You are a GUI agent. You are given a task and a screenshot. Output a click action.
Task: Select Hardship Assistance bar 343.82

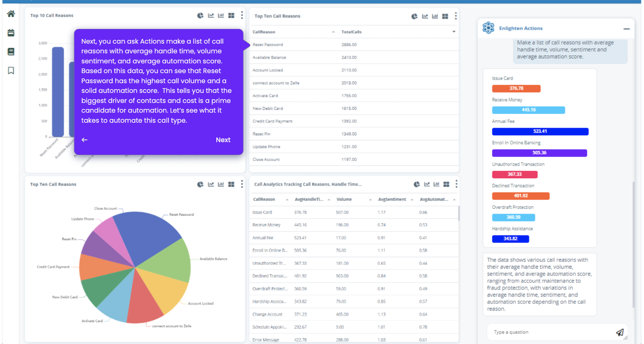tap(510, 239)
